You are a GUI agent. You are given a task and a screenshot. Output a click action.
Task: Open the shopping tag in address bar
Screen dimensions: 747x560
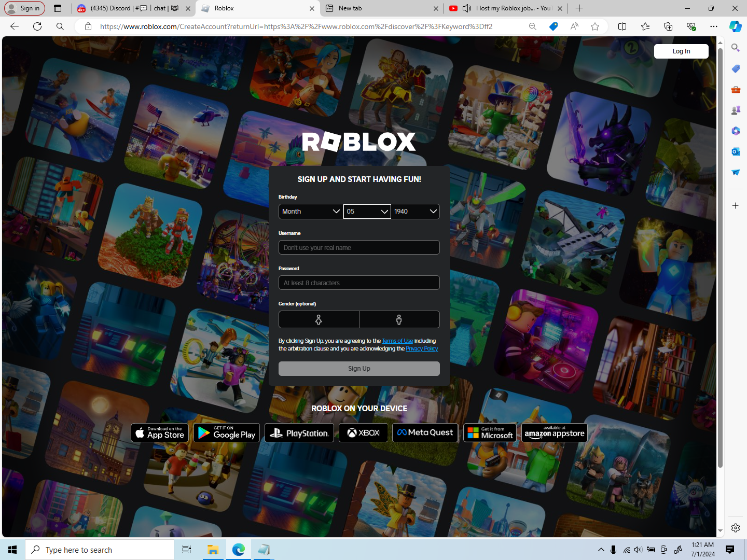tap(554, 26)
